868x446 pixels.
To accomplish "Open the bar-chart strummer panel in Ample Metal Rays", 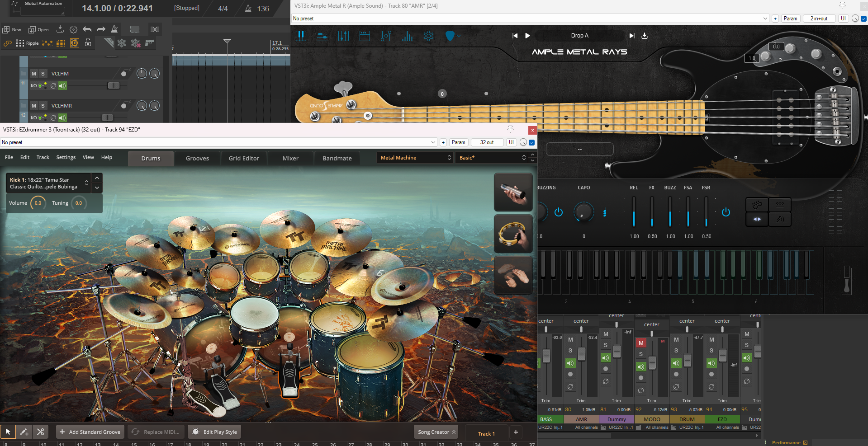I will tap(407, 36).
